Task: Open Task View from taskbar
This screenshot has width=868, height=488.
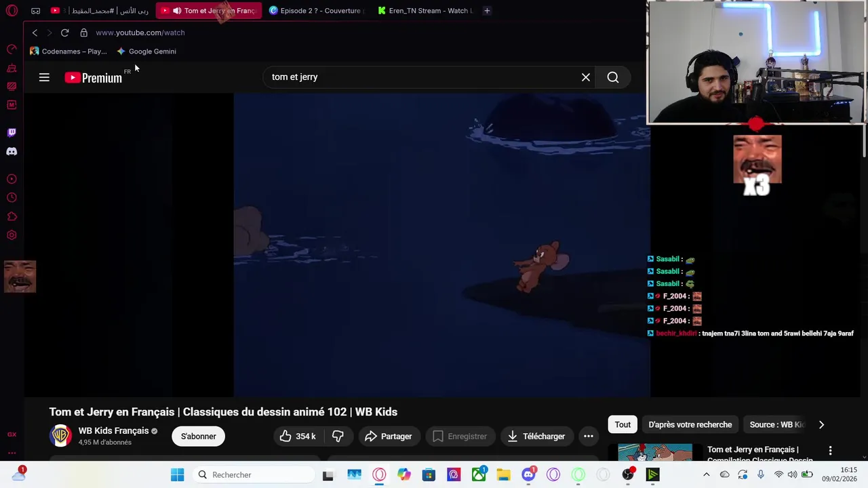Action: (x=328, y=475)
